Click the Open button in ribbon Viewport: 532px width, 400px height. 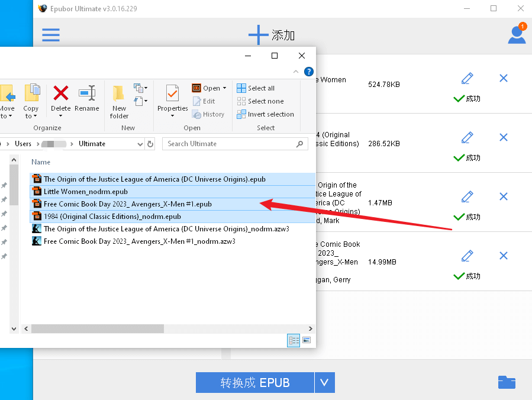(x=206, y=88)
